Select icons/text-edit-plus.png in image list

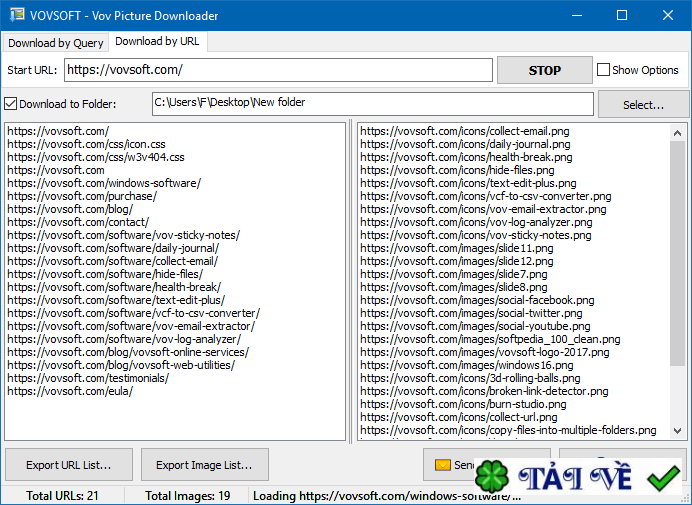[468, 183]
